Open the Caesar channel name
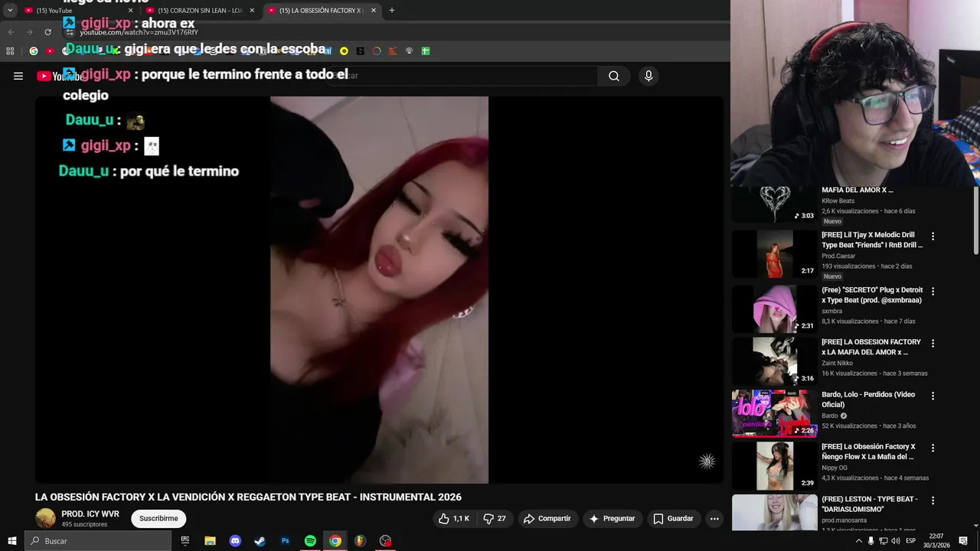This screenshot has width=980, height=551. pyautogui.click(x=838, y=256)
